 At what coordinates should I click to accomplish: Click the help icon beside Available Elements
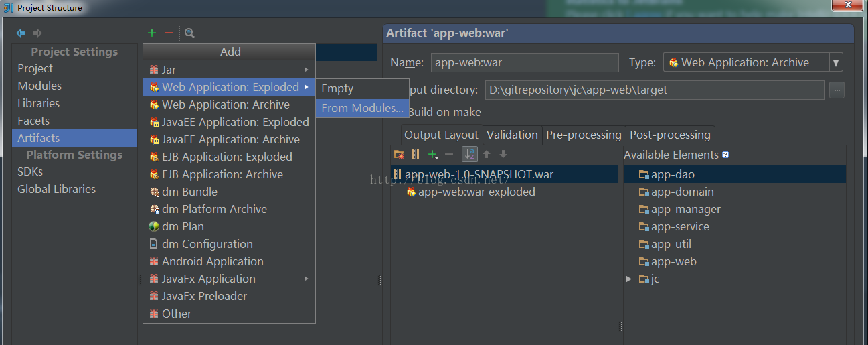click(x=725, y=155)
